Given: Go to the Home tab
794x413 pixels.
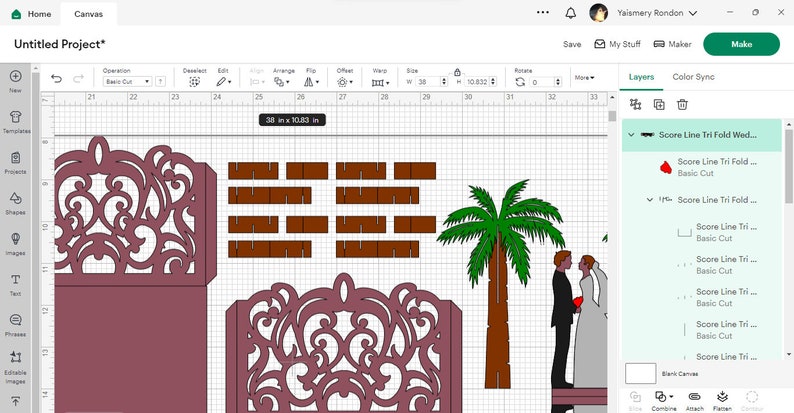Looking at the screenshot, I should click(x=31, y=14).
